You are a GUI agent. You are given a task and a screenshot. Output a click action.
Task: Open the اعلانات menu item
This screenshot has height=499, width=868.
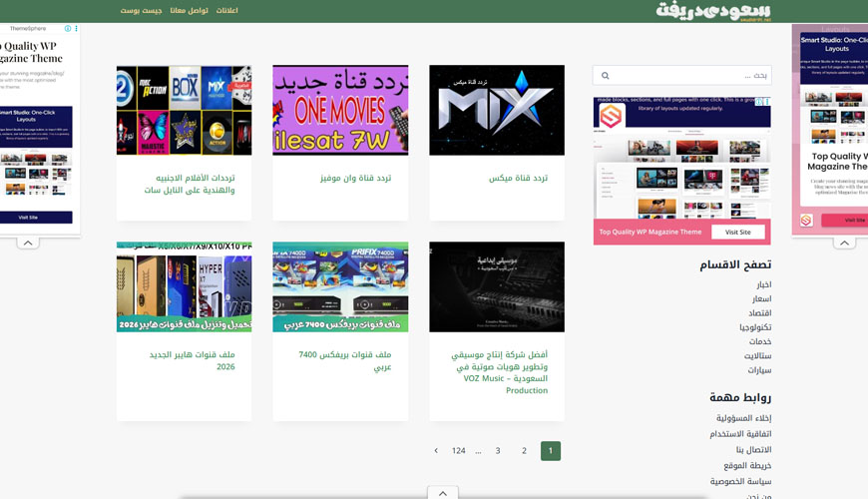[226, 11]
